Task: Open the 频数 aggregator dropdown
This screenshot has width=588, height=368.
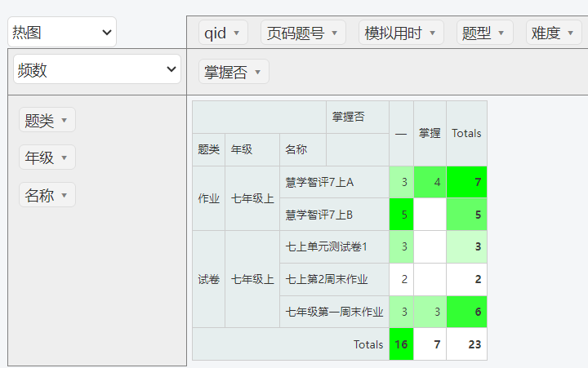Action: point(96,70)
